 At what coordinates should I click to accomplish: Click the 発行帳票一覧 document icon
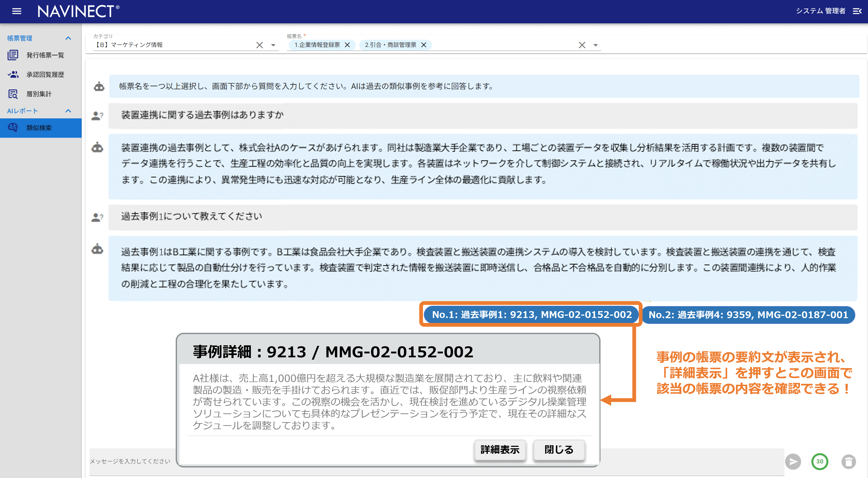[13, 55]
